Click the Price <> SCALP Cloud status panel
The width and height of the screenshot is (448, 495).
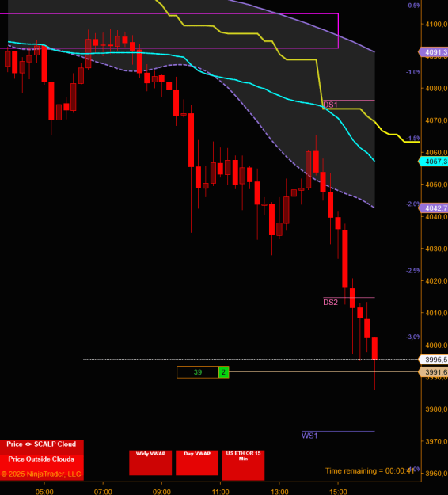(x=42, y=444)
